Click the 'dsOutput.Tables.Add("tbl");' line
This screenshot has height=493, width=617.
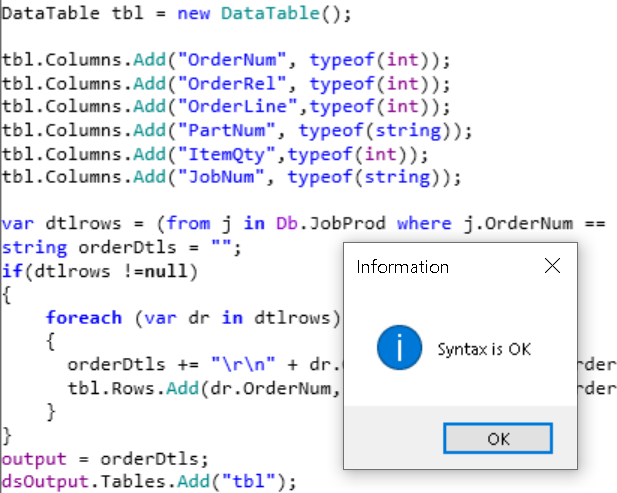click(x=149, y=482)
